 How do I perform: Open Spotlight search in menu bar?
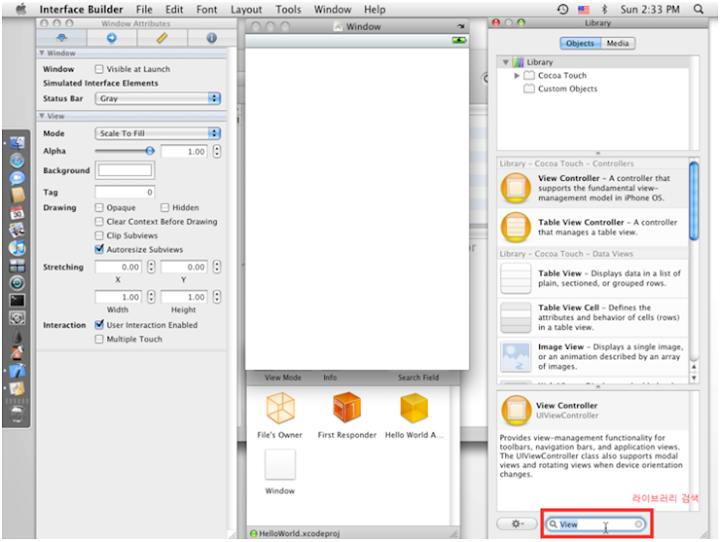[698, 9]
